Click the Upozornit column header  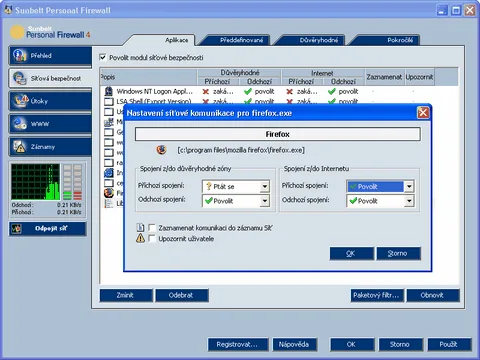(x=419, y=77)
